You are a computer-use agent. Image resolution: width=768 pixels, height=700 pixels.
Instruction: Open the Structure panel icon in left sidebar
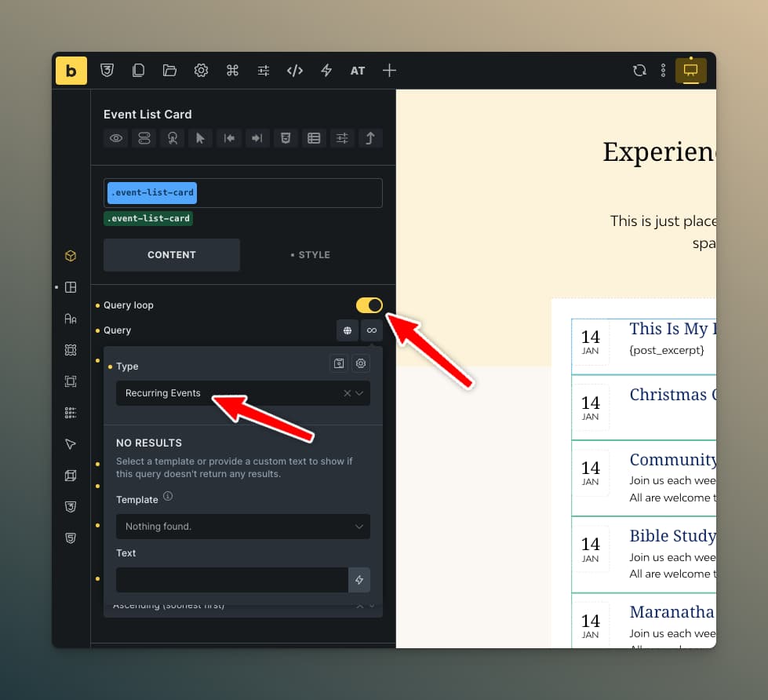coord(71,287)
